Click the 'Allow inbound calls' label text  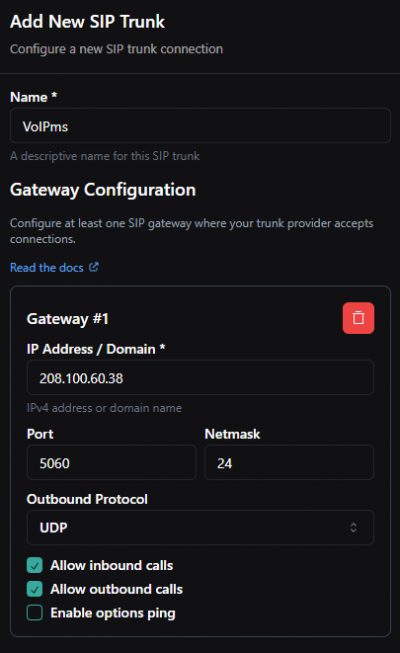point(112,565)
